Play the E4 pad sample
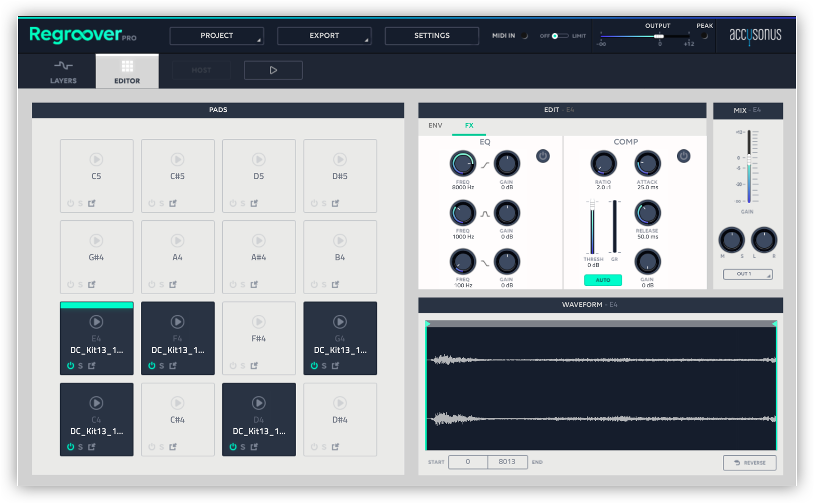 [96, 322]
